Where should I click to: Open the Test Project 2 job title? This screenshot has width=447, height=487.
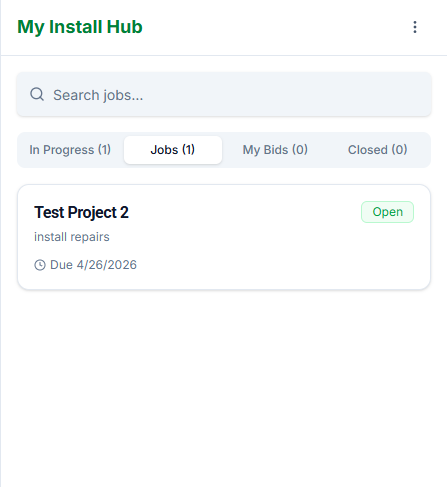[81, 212]
